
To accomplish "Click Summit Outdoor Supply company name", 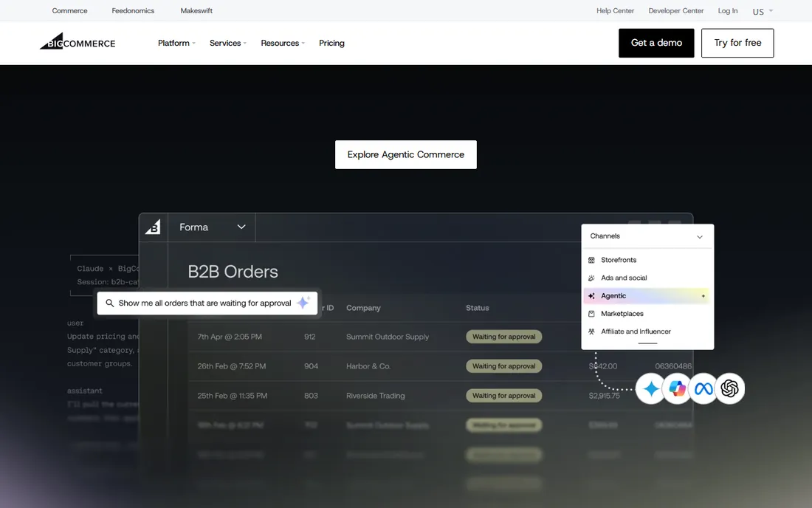I will [388, 337].
